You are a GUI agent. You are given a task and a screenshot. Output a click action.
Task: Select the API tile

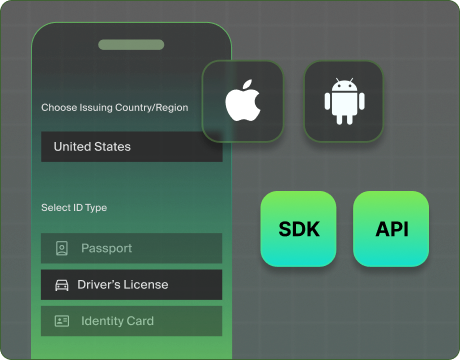tap(391, 229)
